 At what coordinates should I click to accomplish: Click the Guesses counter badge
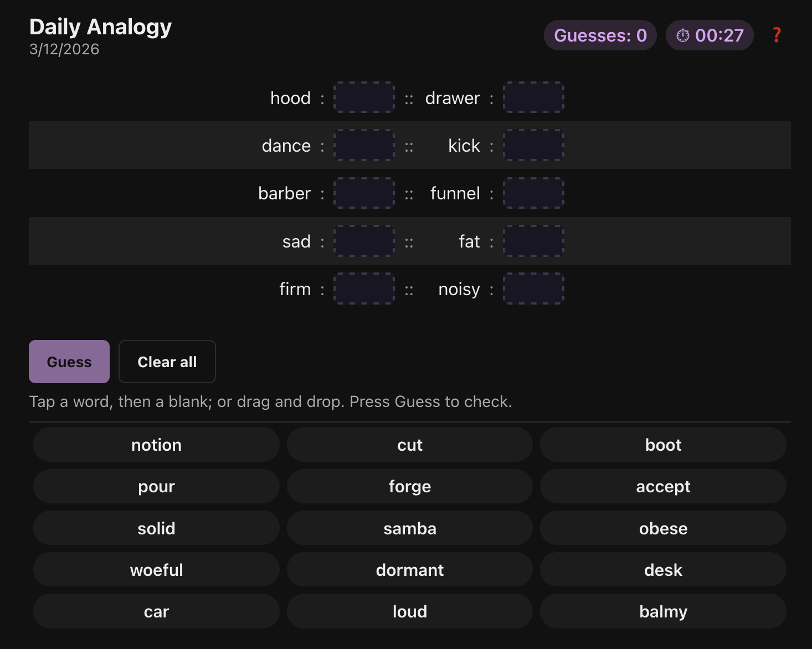click(x=600, y=35)
